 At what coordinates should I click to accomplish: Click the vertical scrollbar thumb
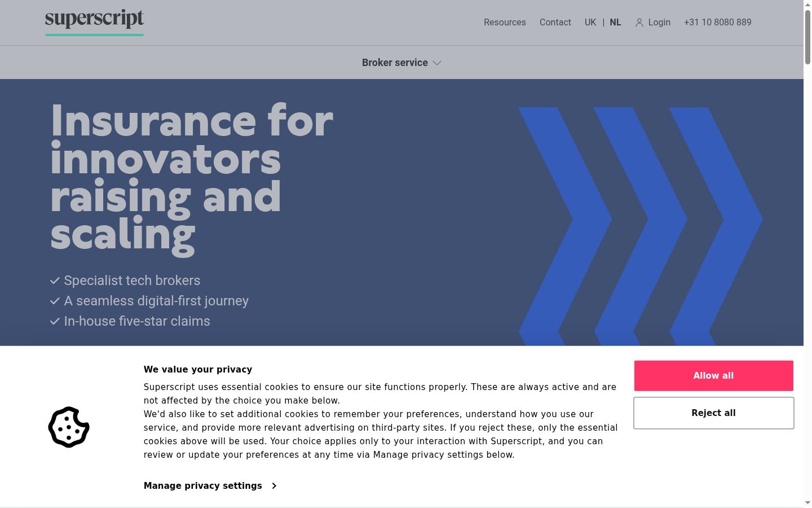(807, 37)
